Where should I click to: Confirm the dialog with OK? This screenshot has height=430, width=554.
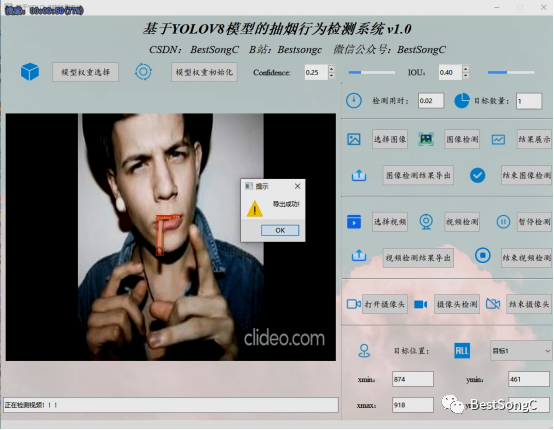tap(280, 230)
